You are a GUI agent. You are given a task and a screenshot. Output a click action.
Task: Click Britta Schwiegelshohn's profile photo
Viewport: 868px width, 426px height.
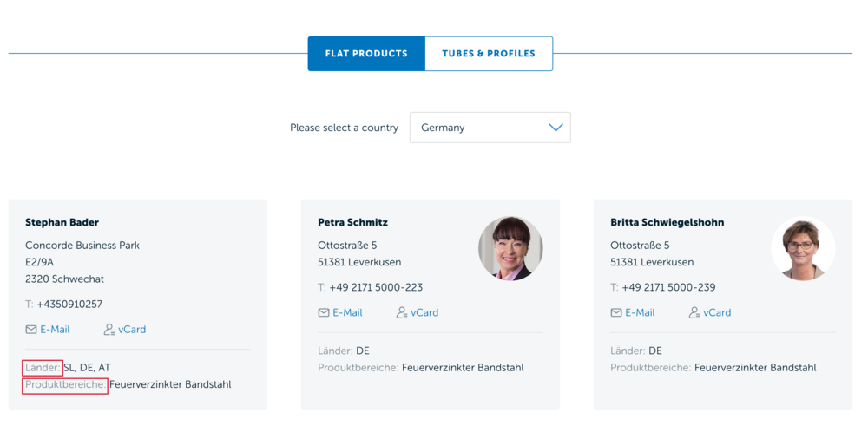[x=803, y=248]
